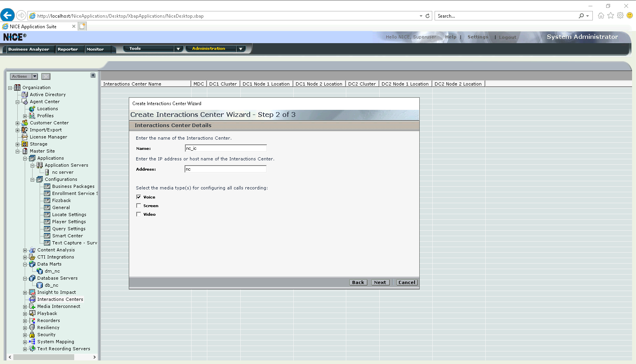Click the tree panel horizontal scrollbar
Image resolution: width=636 pixels, height=364 pixels.
tap(49, 357)
